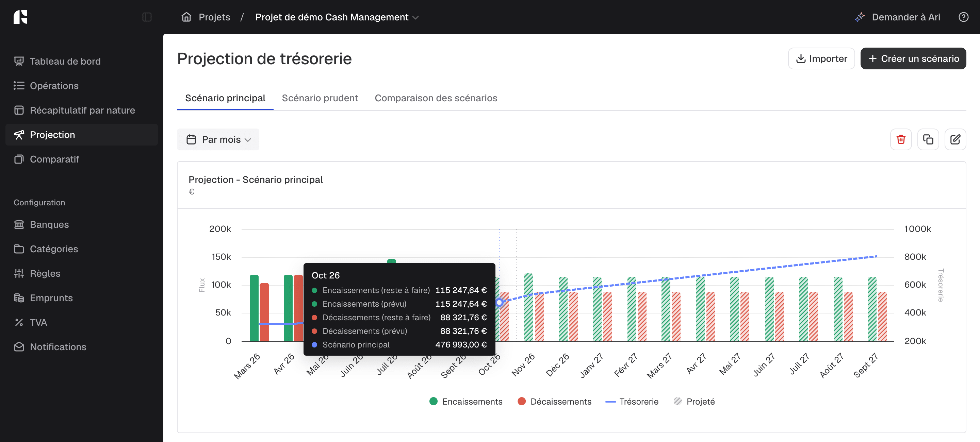Open Règles configuration
This screenshot has height=442, width=980.
coord(81,273)
